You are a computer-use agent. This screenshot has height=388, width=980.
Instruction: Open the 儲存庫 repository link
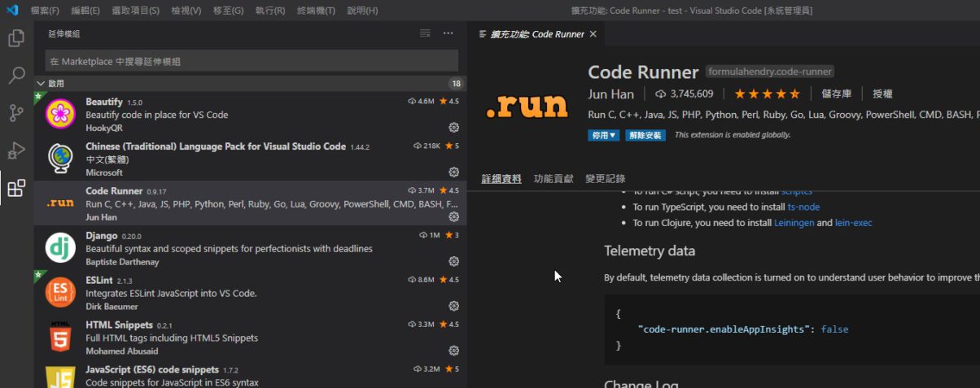click(x=837, y=94)
